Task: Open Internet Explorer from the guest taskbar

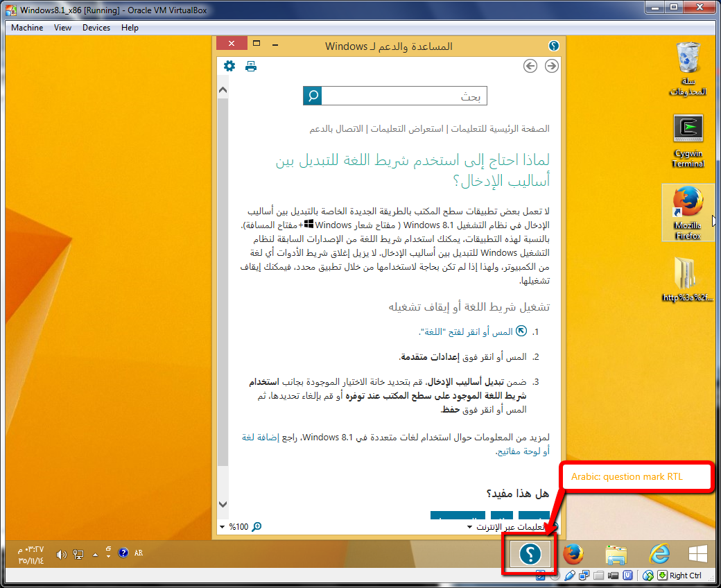Action: click(x=659, y=554)
